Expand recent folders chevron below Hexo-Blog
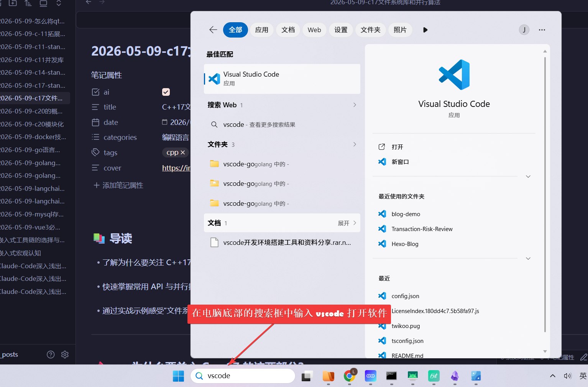This screenshot has width=588, height=387. click(x=528, y=258)
